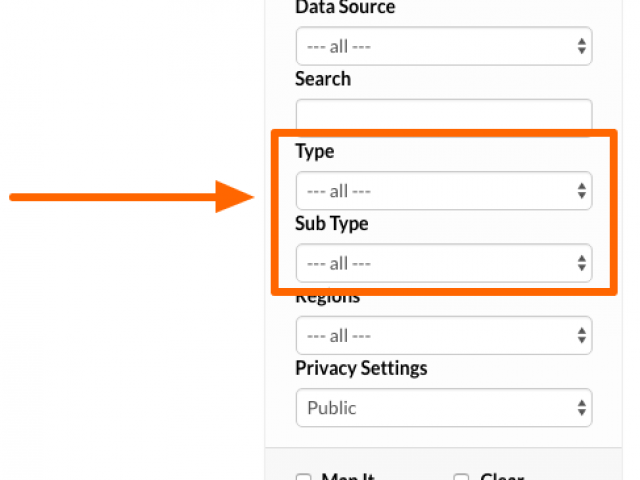Tick the Map It checkbox

coord(303,477)
